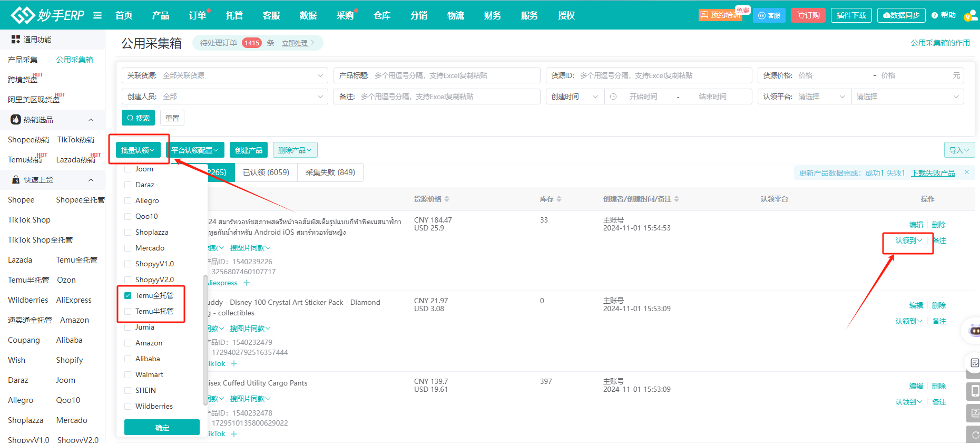Screen dimensions: 980x443
Task: Check the Temu半托管 checkbox
Action: pyautogui.click(x=128, y=311)
